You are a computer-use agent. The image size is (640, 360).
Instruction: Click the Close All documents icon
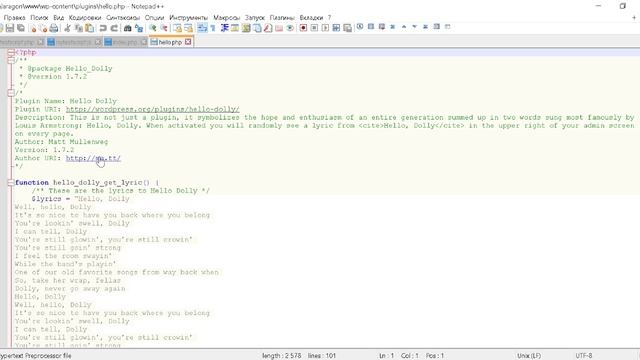coord(43,28)
